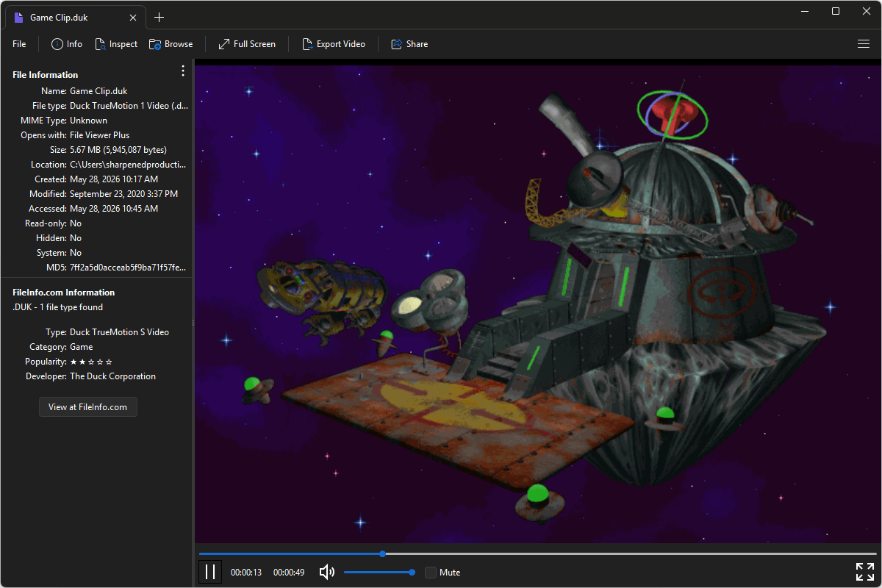
Task: Click the video preview frame
Action: pos(537,304)
